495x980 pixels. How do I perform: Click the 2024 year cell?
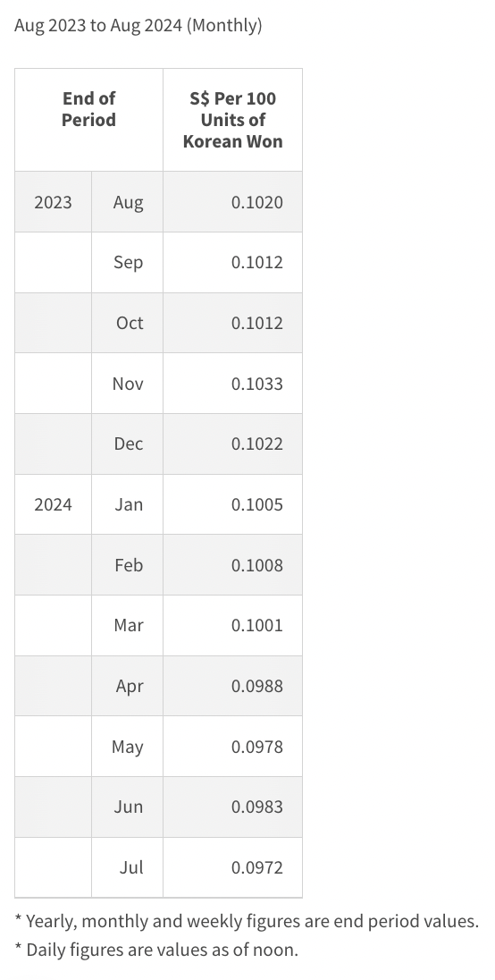[53, 504]
